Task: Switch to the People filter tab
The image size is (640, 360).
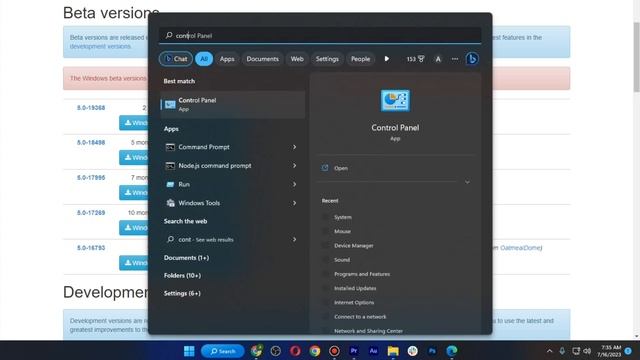Action: (360, 59)
